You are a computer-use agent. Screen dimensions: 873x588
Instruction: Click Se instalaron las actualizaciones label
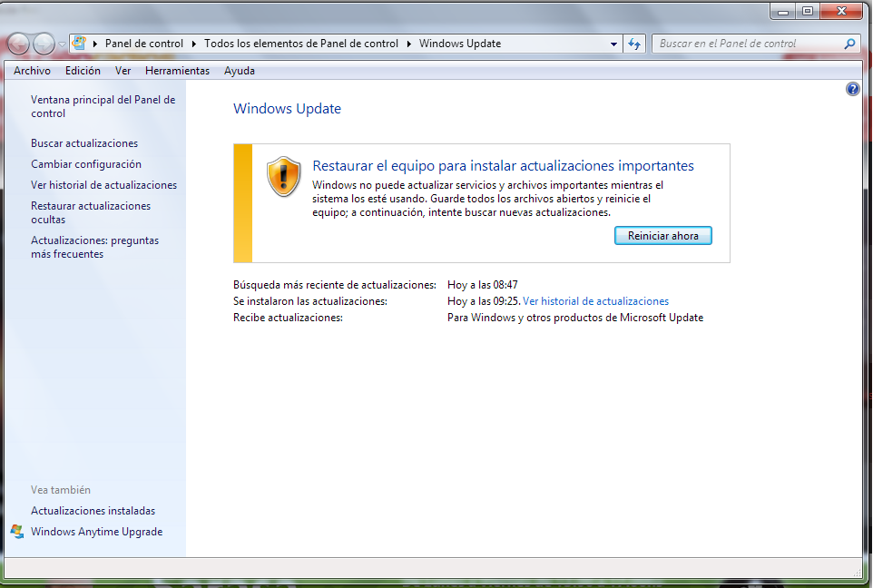(310, 301)
